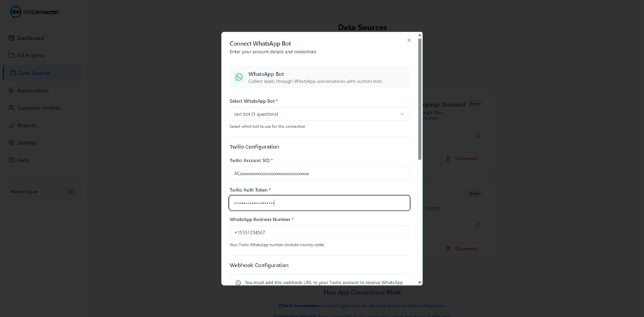Click the dialog vertical scrollbar thumb
This screenshot has height=317, width=644.
coord(420,99)
